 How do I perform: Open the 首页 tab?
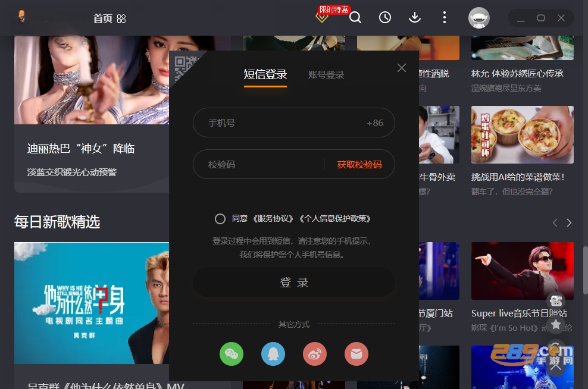point(103,18)
